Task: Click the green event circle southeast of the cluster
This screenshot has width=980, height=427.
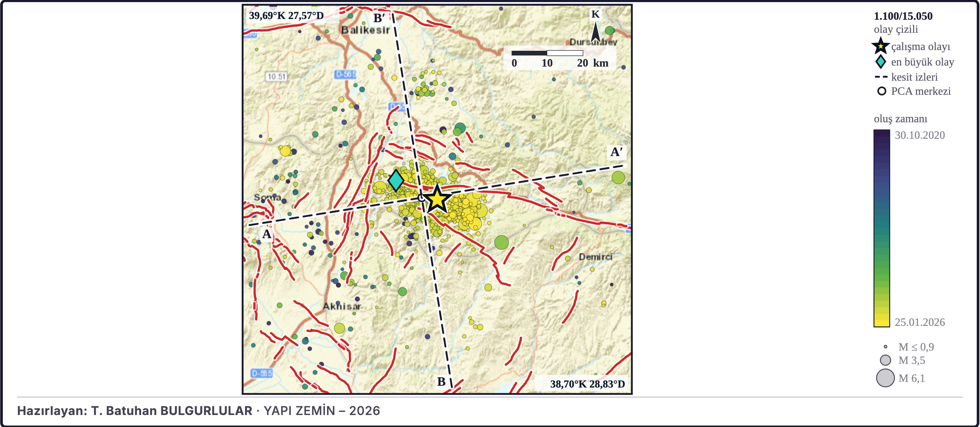Action: click(501, 242)
